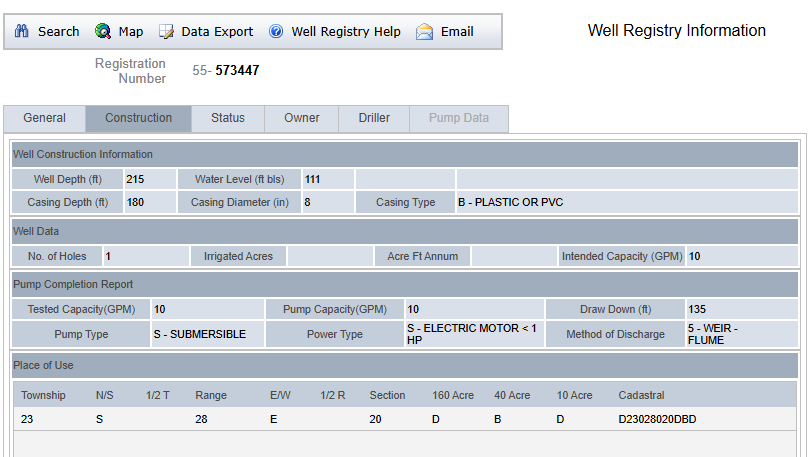Click the Well Registry Information title
The height and width of the screenshot is (457, 810).
pos(677,30)
